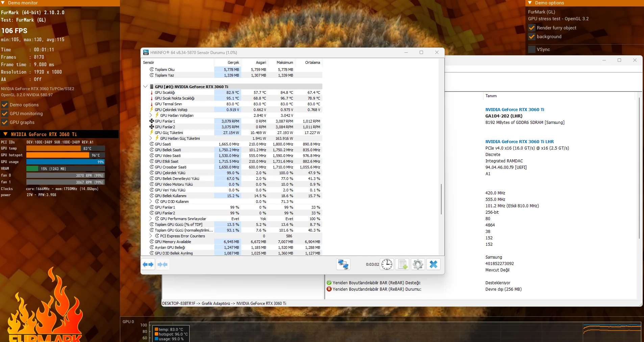Click the HWiNFO sensor list vertical scrollbar

[441, 199]
